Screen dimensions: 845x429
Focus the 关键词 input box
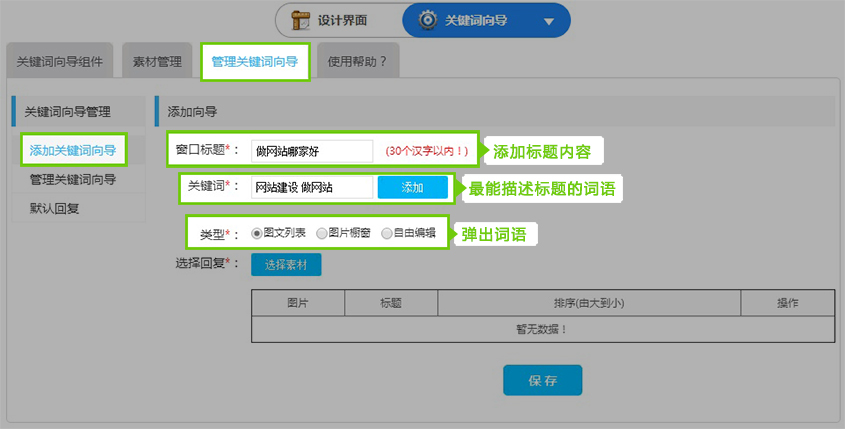(x=311, y=187)
